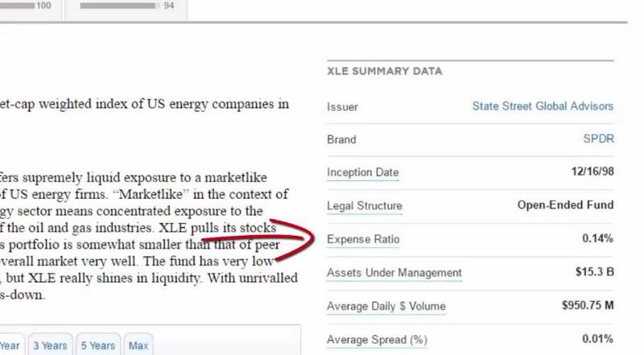Select the Max chart range tab
This screenshot has height=355, width=644.
138,345
